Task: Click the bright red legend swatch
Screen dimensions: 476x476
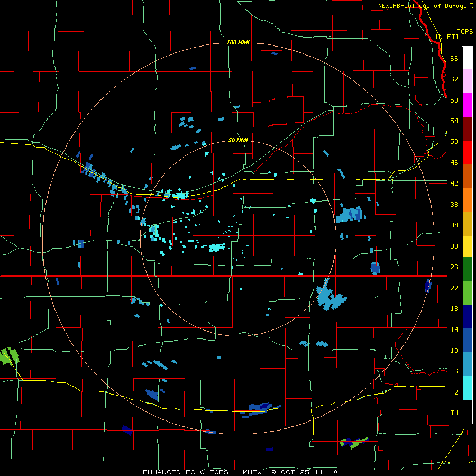Action: 467,152
